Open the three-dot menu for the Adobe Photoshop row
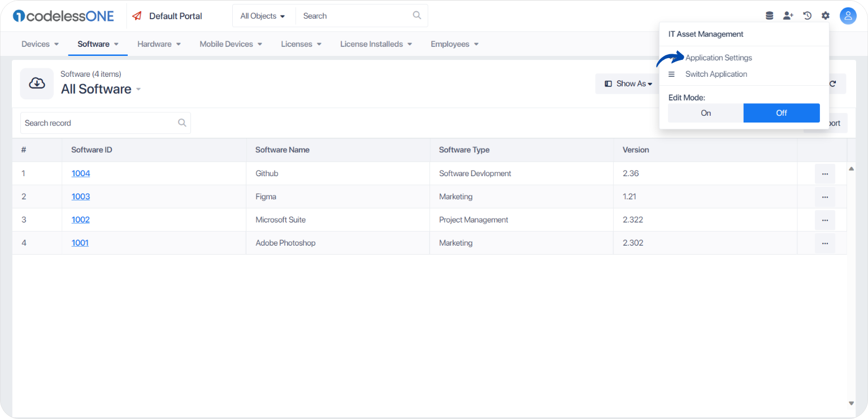This screenshot has width=868, height=419. pos(825,243)
